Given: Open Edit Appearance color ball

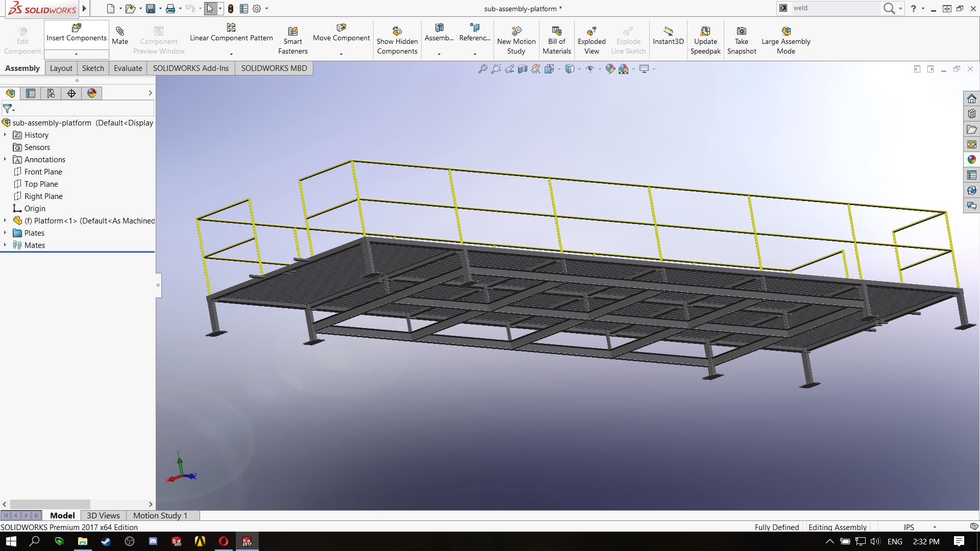Looking at the screenshot, I should (610, 69).
